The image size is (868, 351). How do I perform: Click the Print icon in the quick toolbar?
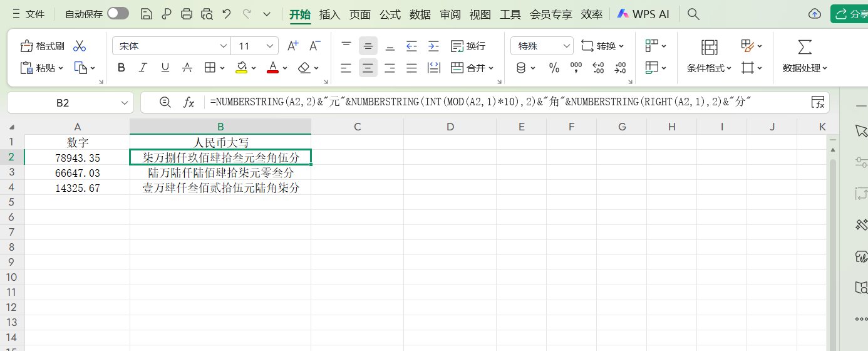coord(186,14)
